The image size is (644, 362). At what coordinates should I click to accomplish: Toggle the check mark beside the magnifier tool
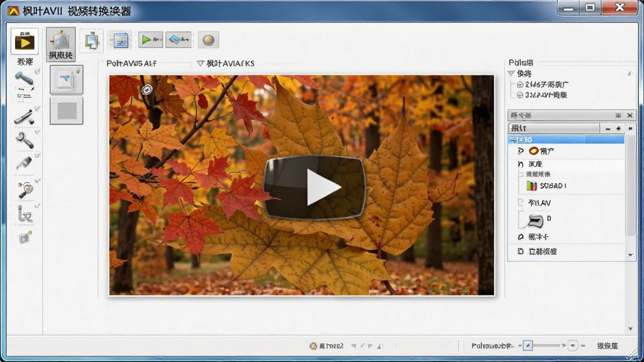pyautogui.click(x=37, y=181)
